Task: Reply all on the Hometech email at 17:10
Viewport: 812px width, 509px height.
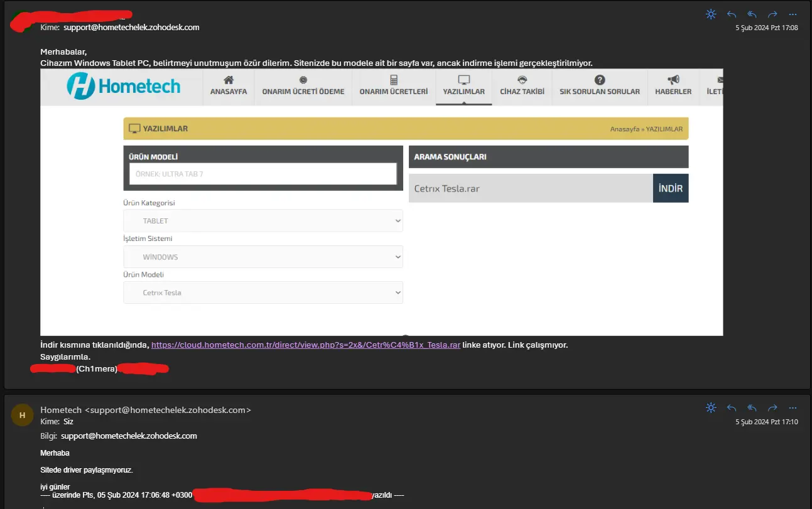Action: coord(752,407)
